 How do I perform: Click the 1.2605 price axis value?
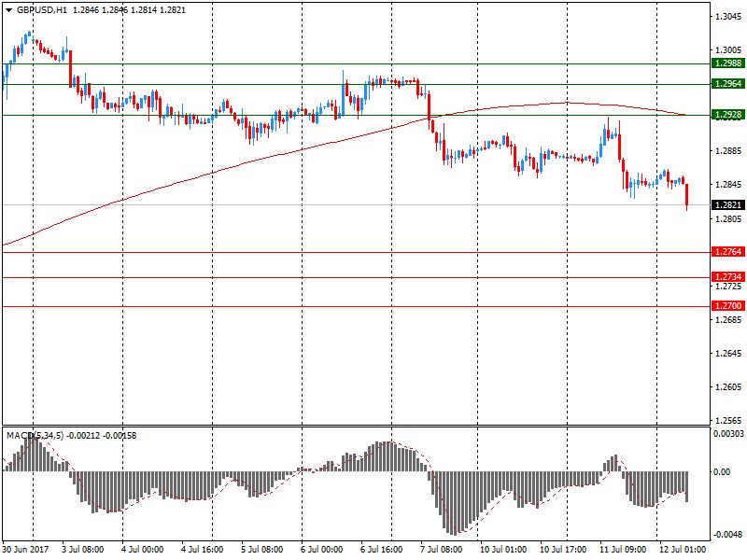coord(728,387)
